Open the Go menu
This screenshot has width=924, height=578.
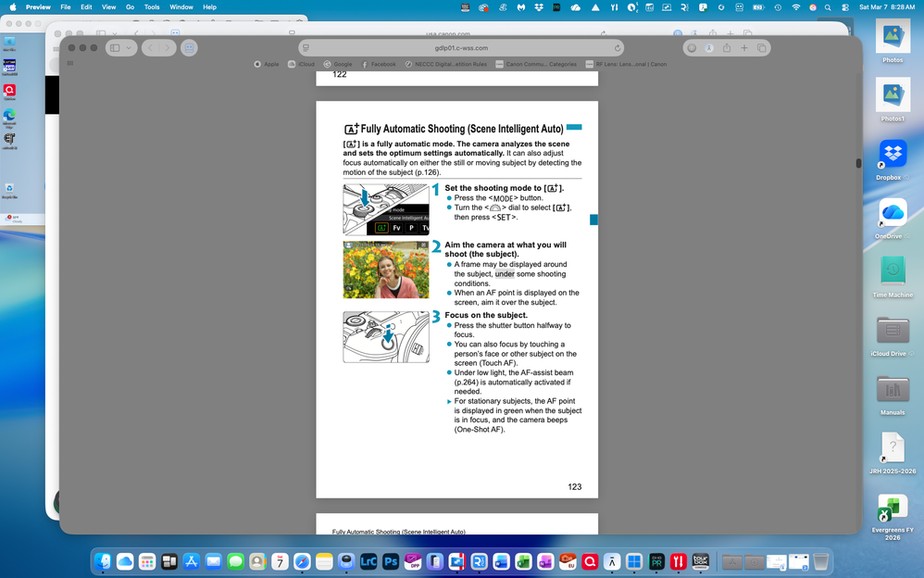point(131,7)
